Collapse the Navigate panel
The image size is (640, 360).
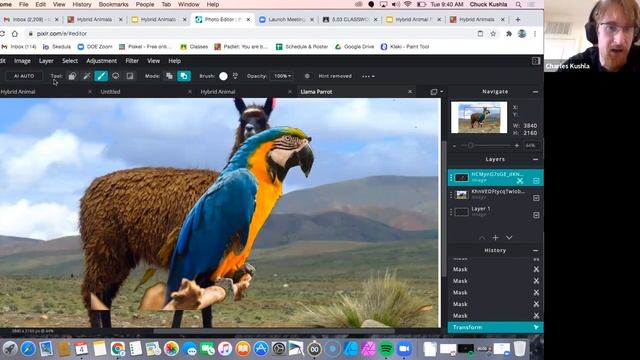tap(536, 92)
